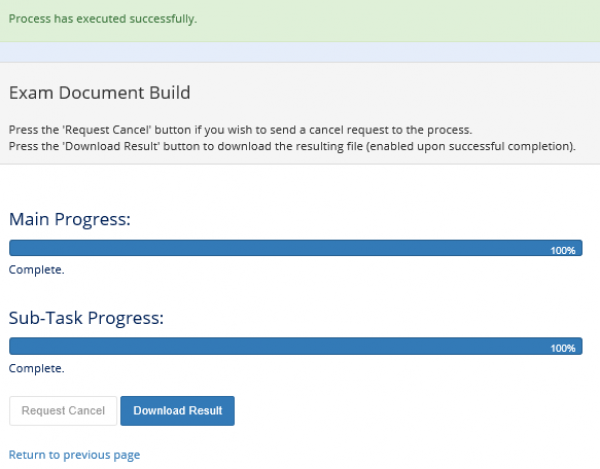Click the Sub-Task Progress bar
The height and width of the screenshot is (469, 600).
296,346
